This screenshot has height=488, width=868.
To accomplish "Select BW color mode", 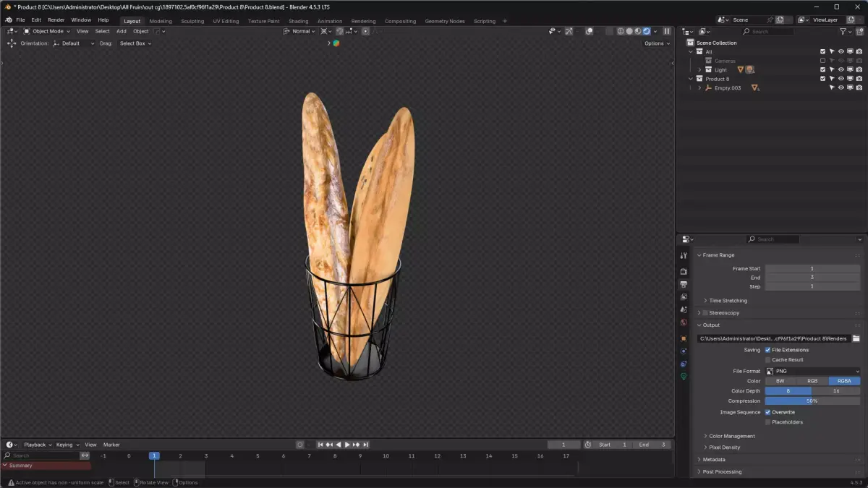I will (x=780, y=381).
